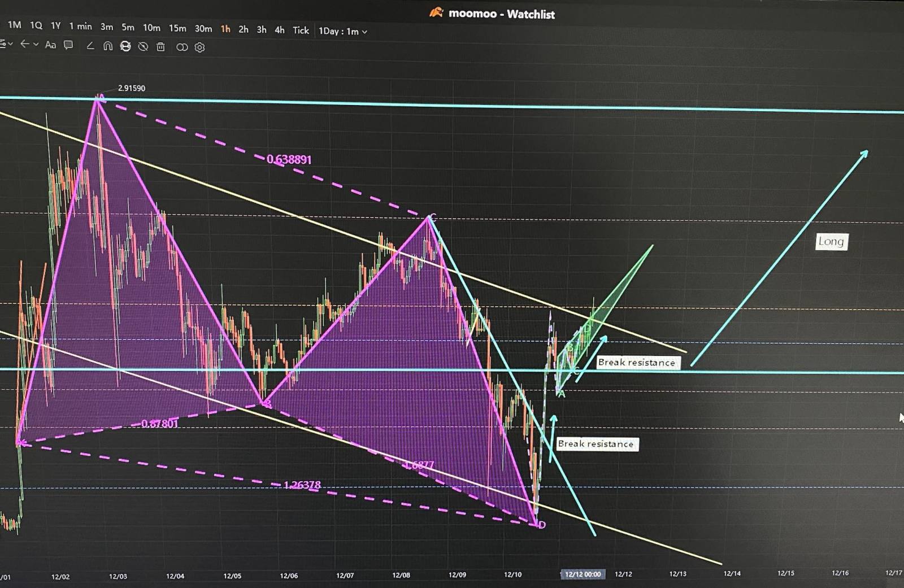Click the 1.6877 ratio label
This screenshot has width=904, height=588.
419,465
